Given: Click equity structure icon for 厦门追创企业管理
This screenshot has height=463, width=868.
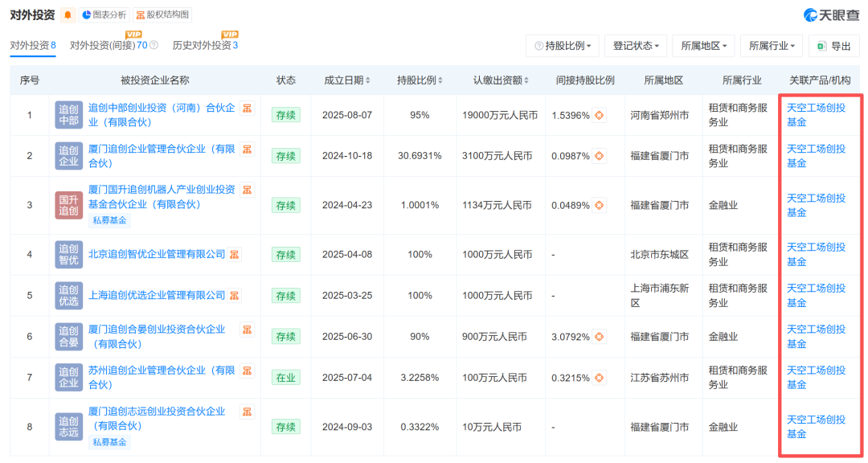Looking at the screenshot, I should click(248, 150).
